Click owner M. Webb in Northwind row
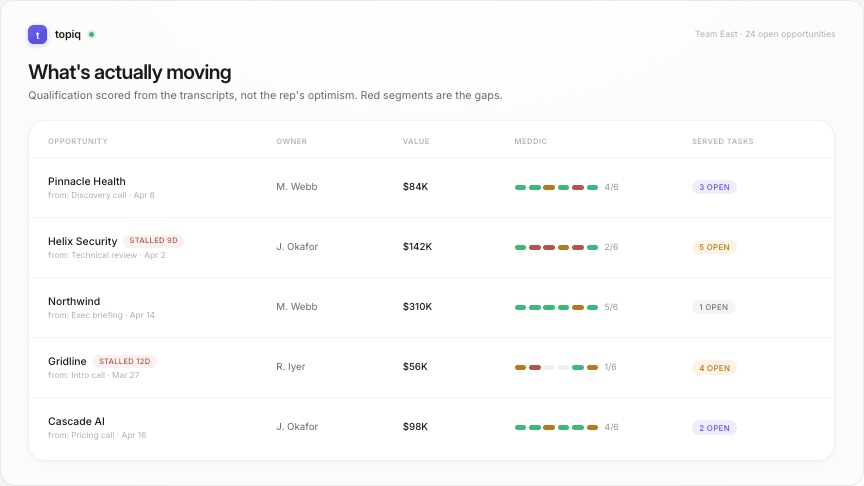This screenshot has width=864, height=486. (x=296, y=307)
